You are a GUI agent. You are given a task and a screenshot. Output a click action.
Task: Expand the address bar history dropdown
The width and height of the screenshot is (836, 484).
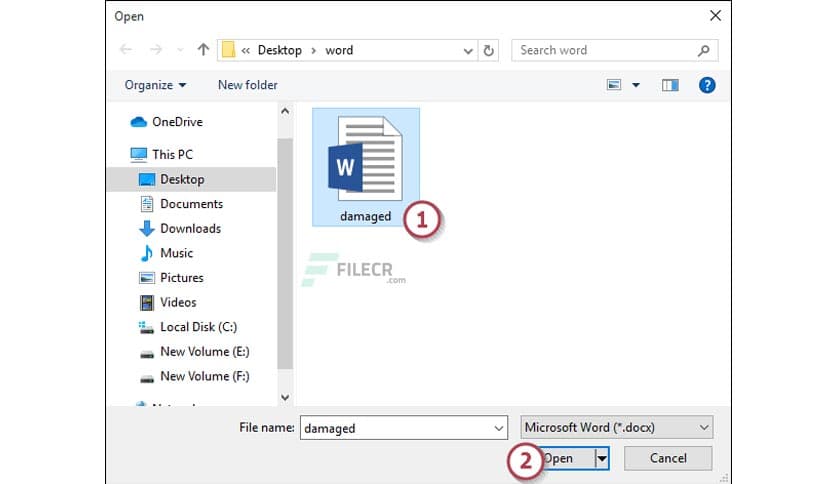tap(468, 51)
